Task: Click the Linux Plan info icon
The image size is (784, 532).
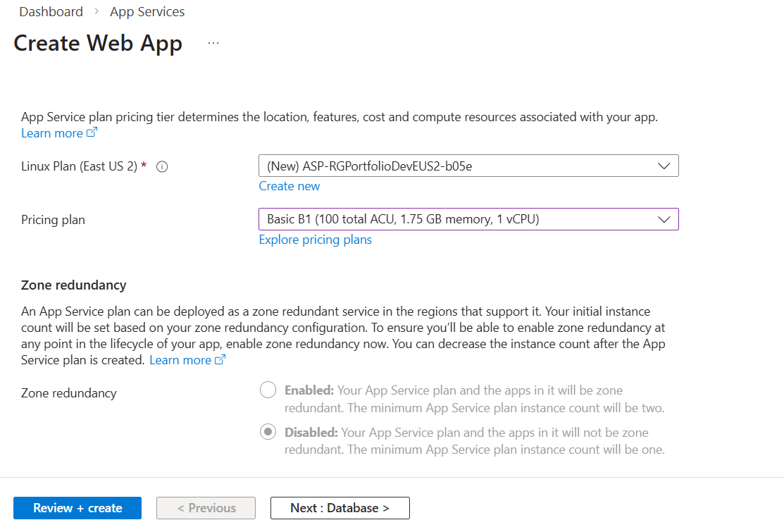Action: point(161,167)
